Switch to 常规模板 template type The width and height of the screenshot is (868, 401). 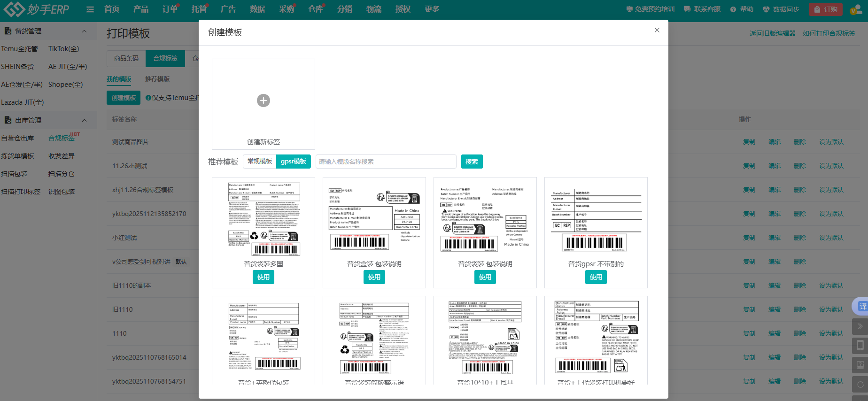coord(260,162)
